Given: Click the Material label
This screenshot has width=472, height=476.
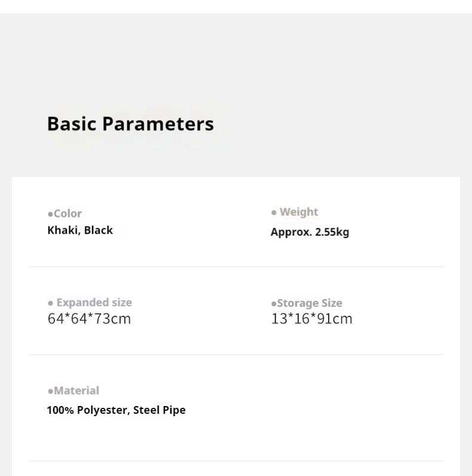Looking at the screenshot, I should (x=76, y=391).
